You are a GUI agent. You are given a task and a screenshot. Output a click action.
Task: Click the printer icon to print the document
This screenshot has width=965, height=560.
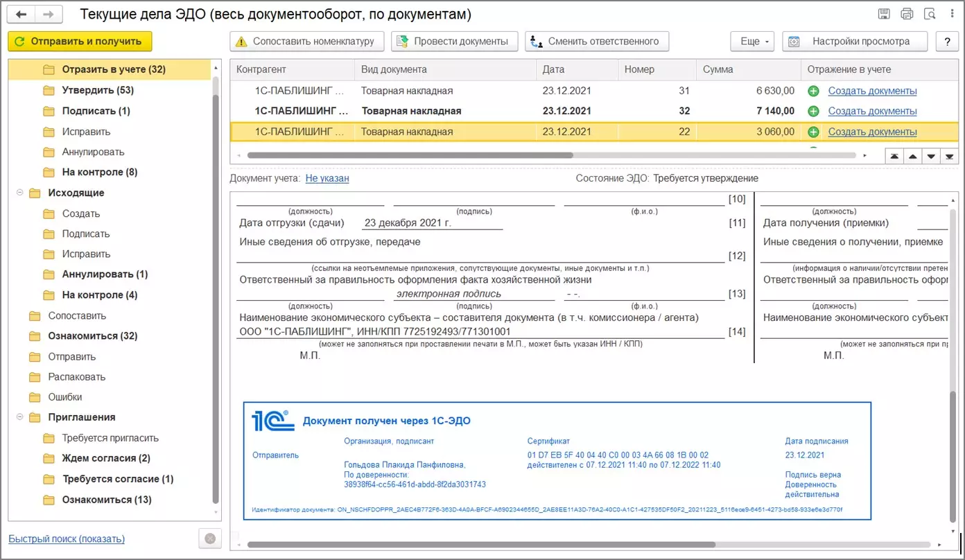click(x=907, y=14)
